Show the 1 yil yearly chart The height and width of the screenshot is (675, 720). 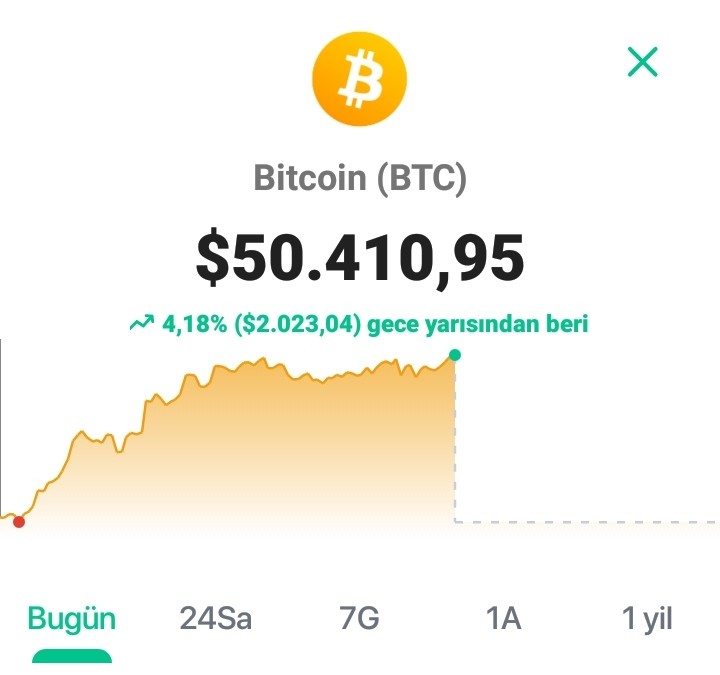coord(647,619)
